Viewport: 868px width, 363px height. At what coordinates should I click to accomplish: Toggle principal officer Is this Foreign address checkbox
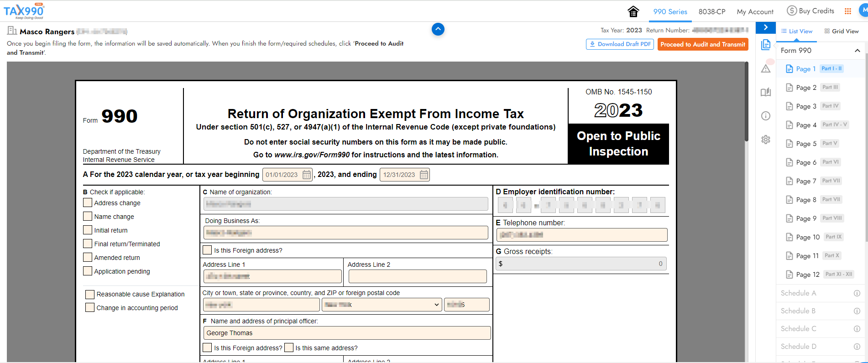click(x=207, y=347)
